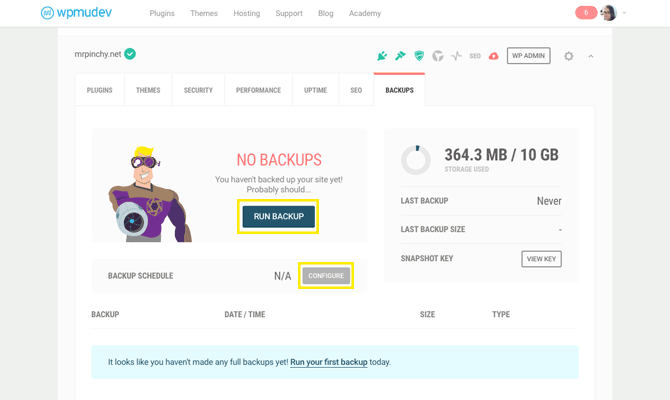
Task: Click the green plug plugins status icon
Action: pos(382,56)
